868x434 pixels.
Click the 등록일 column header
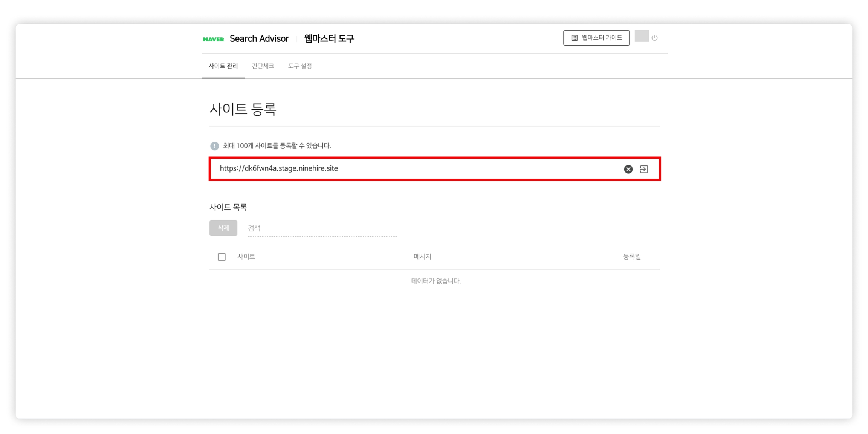[631, 257]
